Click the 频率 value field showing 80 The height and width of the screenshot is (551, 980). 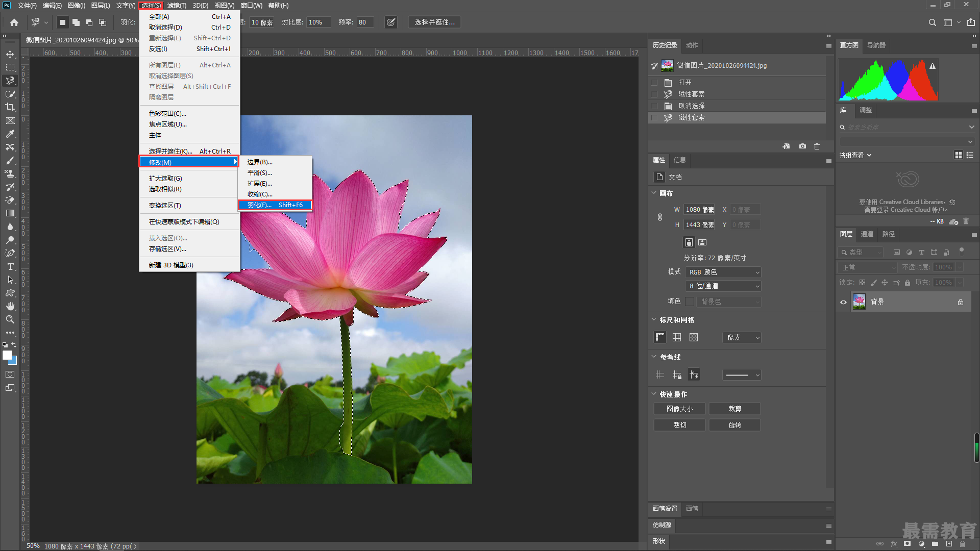(x=365, y=22)
